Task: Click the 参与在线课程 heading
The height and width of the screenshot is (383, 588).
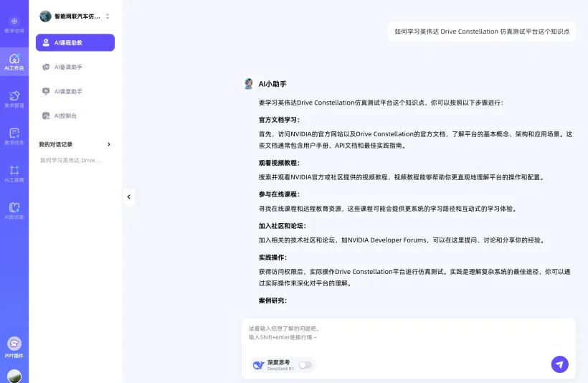Action: [279, 194]
